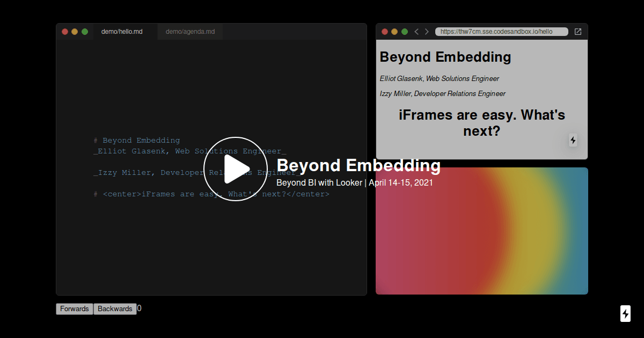Click red close dot of browser window
This screenshot has height=338, width=644.
pos(385,32)
